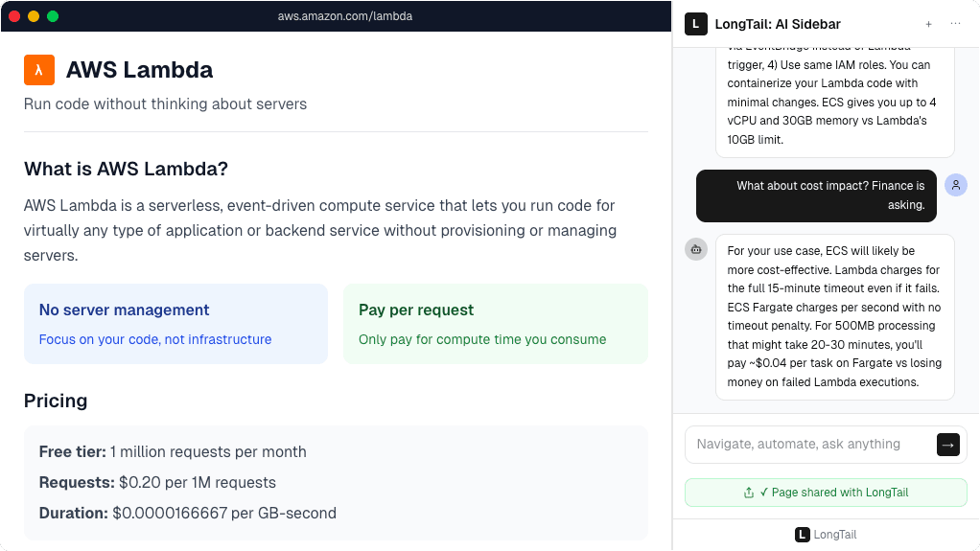This screenshot has height=551, width=980.
Task: Click the 'Page shared with LongTail' banner
Action: [826, 493]
